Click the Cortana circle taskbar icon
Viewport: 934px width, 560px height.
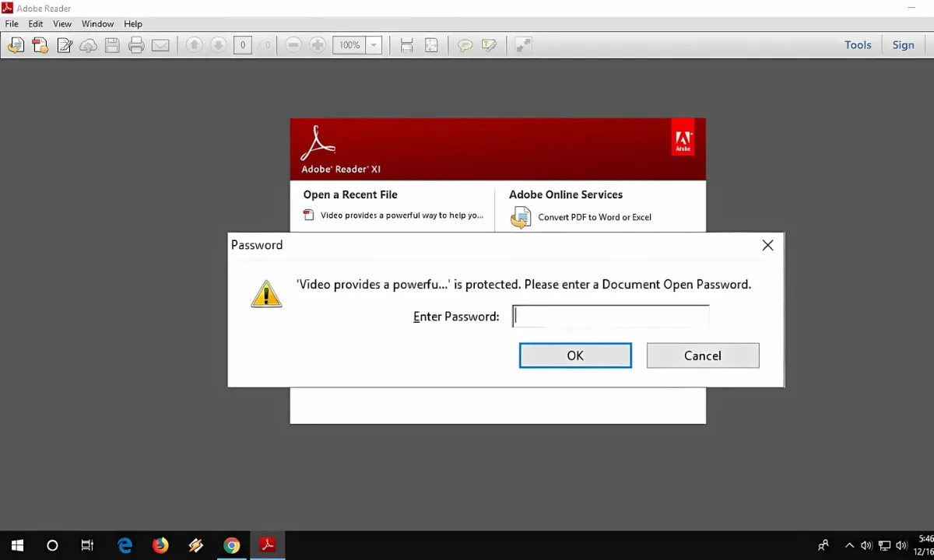(52, 545)
